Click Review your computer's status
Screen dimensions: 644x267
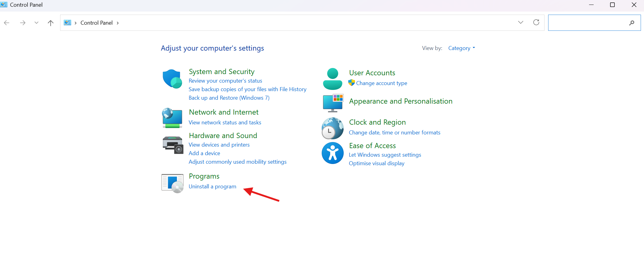point(225,81)
